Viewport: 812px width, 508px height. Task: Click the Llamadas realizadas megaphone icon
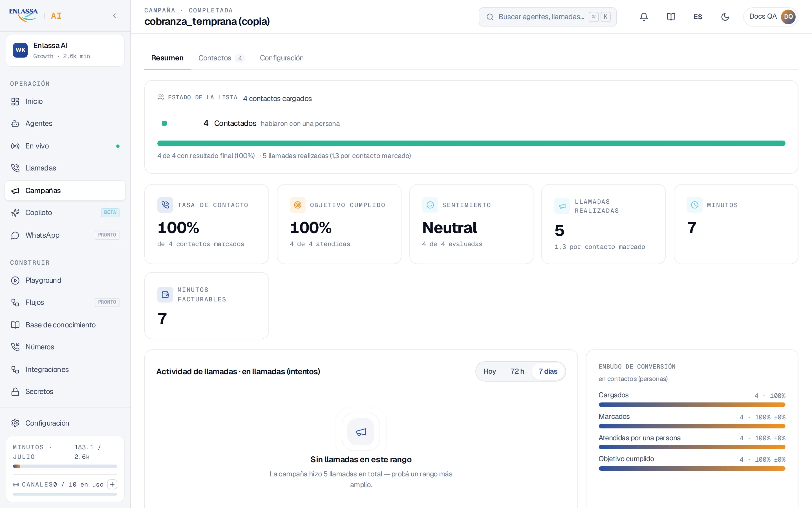tap(562, 206)
